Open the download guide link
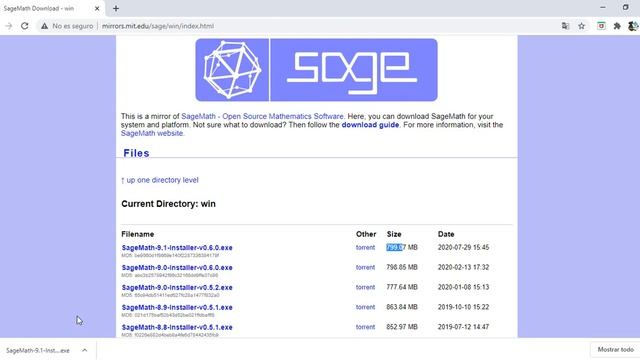This screenshot has width=640, height=360. coord(370,125)
